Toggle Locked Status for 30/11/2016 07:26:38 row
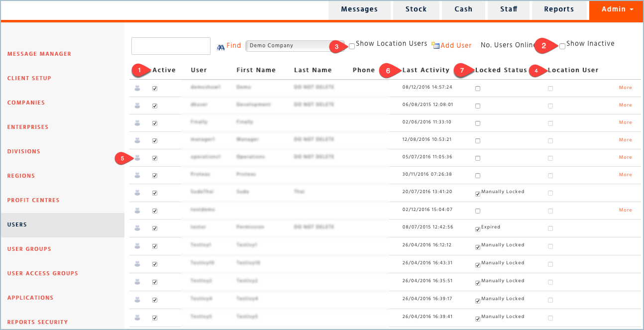644x330 pixels. [478, 176]
